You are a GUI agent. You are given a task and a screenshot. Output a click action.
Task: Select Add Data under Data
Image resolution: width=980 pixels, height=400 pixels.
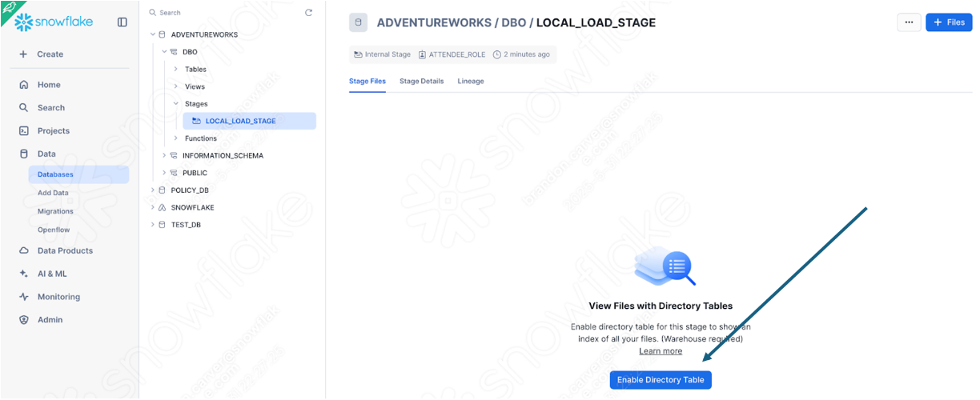tap(53, 193)
